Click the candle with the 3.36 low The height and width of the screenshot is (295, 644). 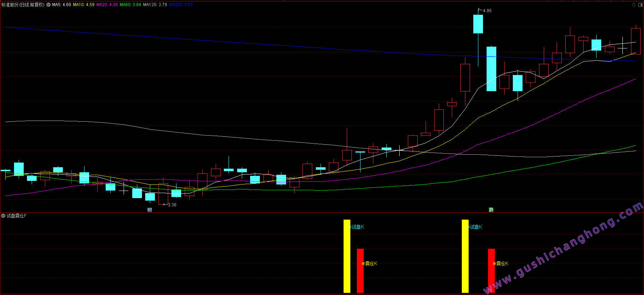coord(163,194)
